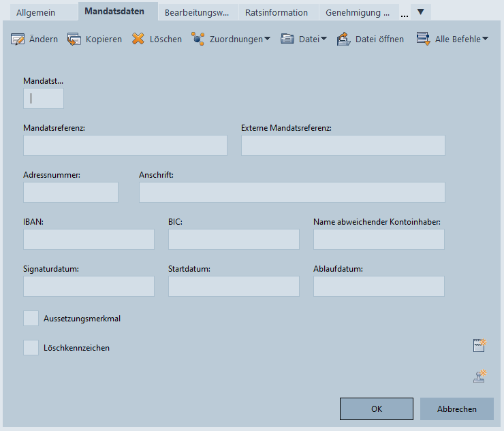The width and height of the screenshot is (504, 431).
Task: Enable the Aussetzungsmerkmal checkbox
Action: click(31, 318)
